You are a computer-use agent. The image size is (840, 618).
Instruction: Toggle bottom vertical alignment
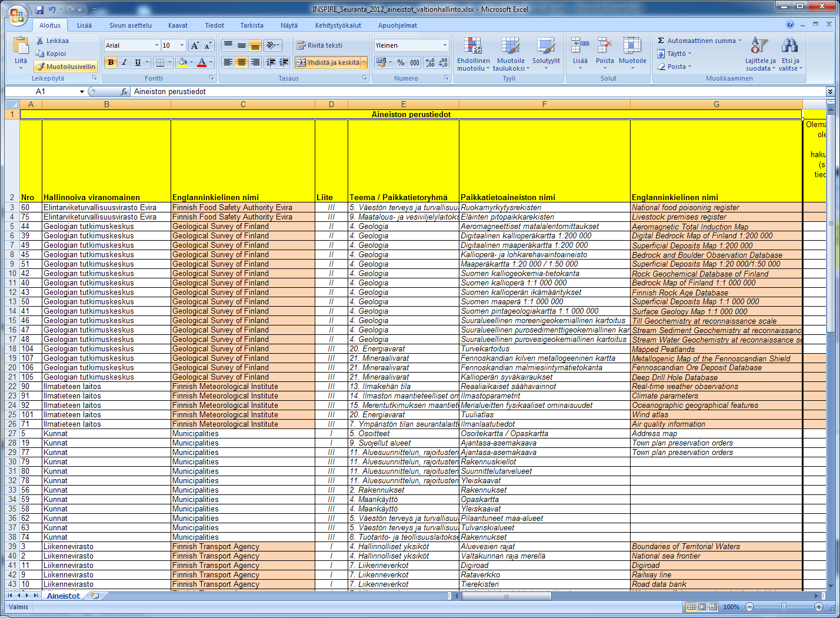255,45
